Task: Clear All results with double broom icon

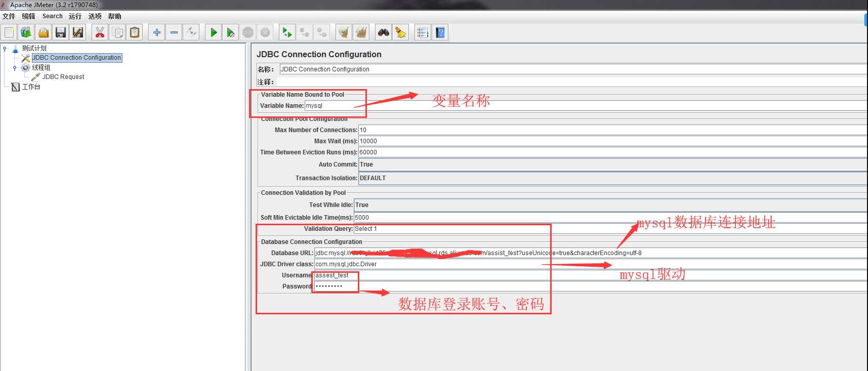Action: pos(361,32)
